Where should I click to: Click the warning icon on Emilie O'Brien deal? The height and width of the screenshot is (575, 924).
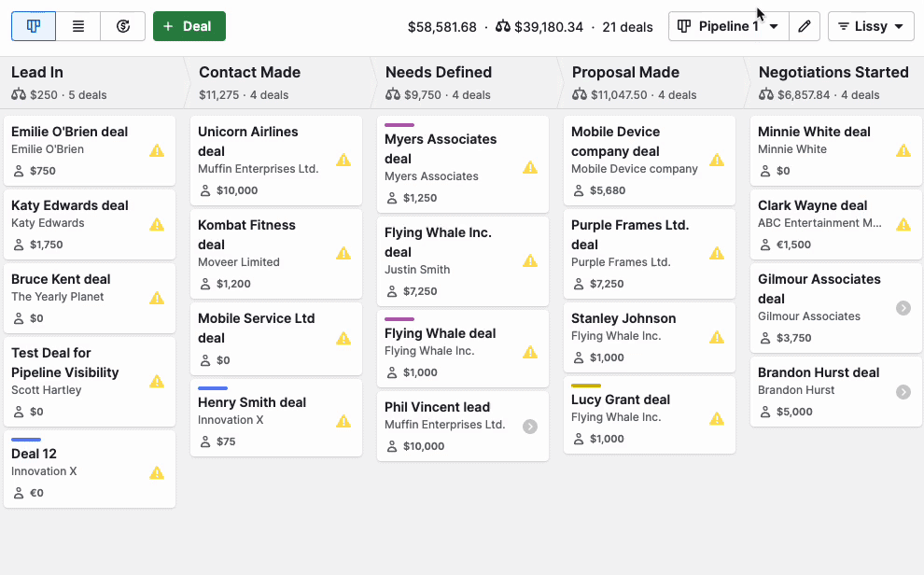156,150
